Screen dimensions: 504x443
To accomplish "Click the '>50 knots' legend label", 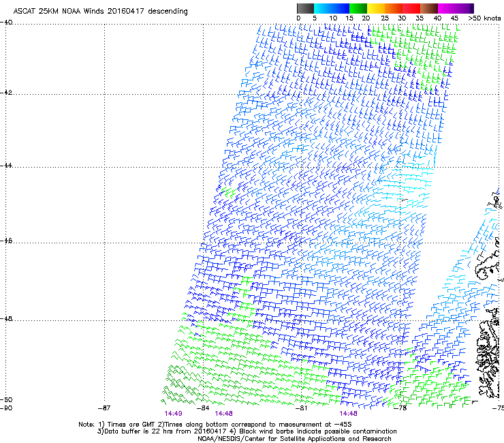I will pyautogui.click(x=484, y=18).
